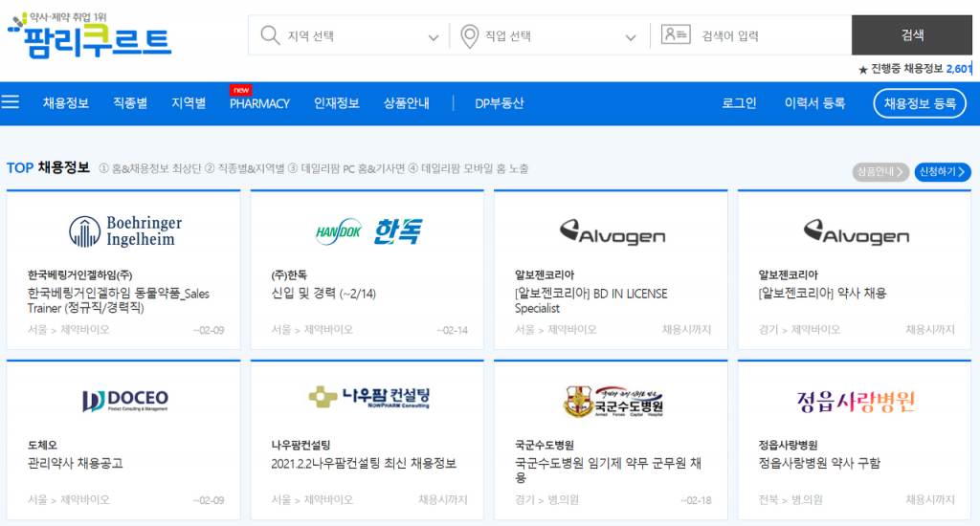Click the 로그인 link

[739, 103]
